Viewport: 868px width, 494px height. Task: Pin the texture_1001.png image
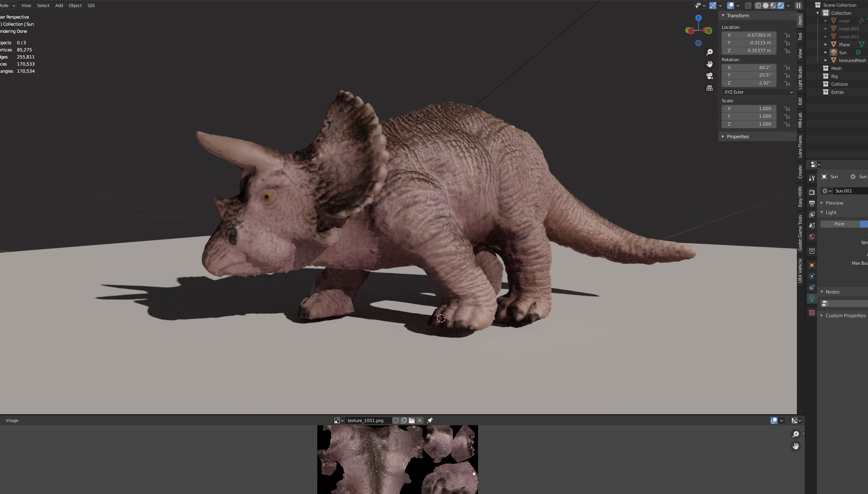(430, 420)
